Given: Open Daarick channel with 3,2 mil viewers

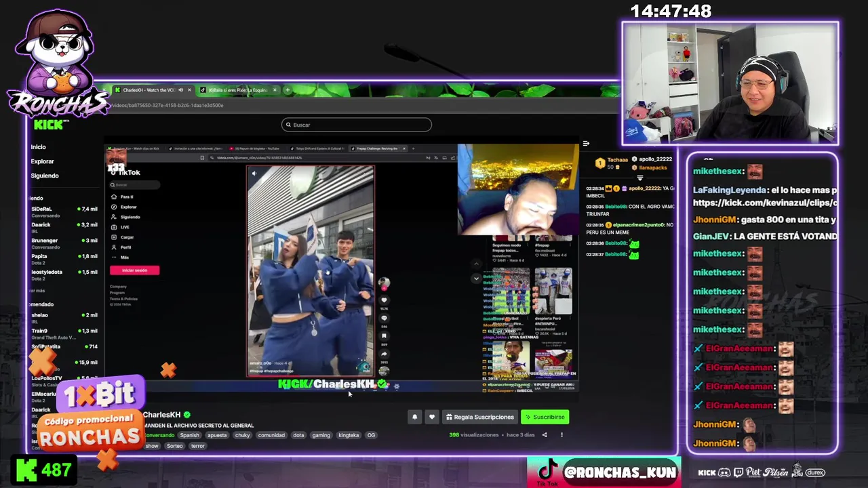Looking at the screenshot, I should point(64,227).
